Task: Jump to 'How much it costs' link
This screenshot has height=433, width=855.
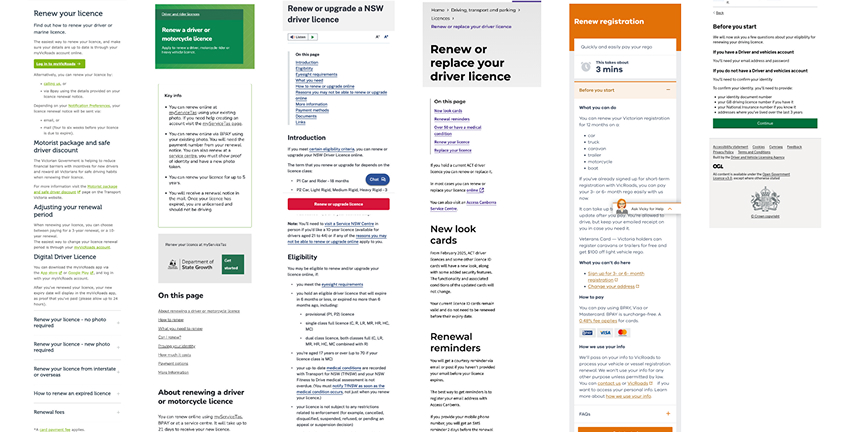Action: coord(174,355)
